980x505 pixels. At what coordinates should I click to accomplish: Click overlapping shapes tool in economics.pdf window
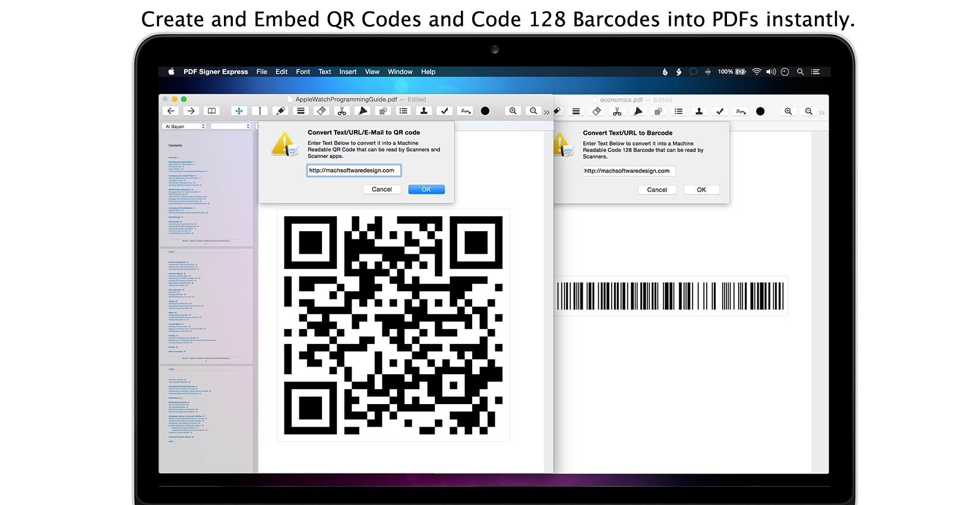click(x=658, y=112)
